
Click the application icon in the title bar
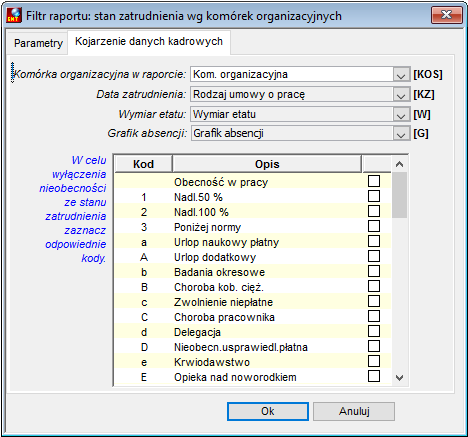14,15
